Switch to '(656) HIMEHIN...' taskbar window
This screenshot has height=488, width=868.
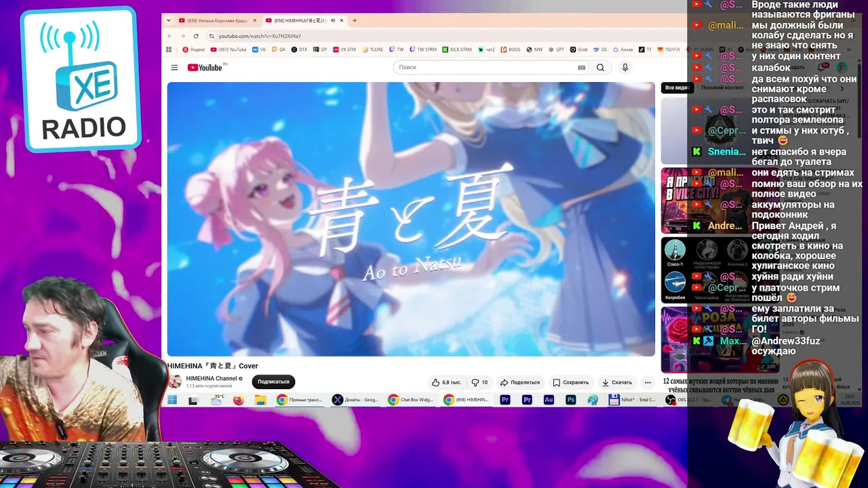click(467, 400)
